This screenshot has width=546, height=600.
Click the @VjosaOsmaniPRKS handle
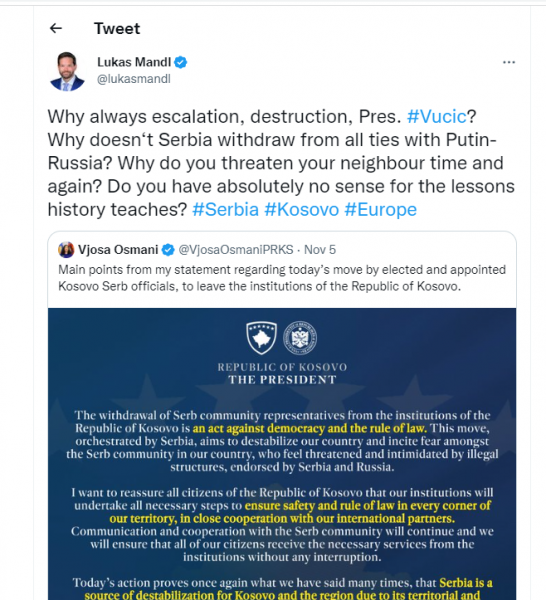pyautogui.click(x=236, y=250)
